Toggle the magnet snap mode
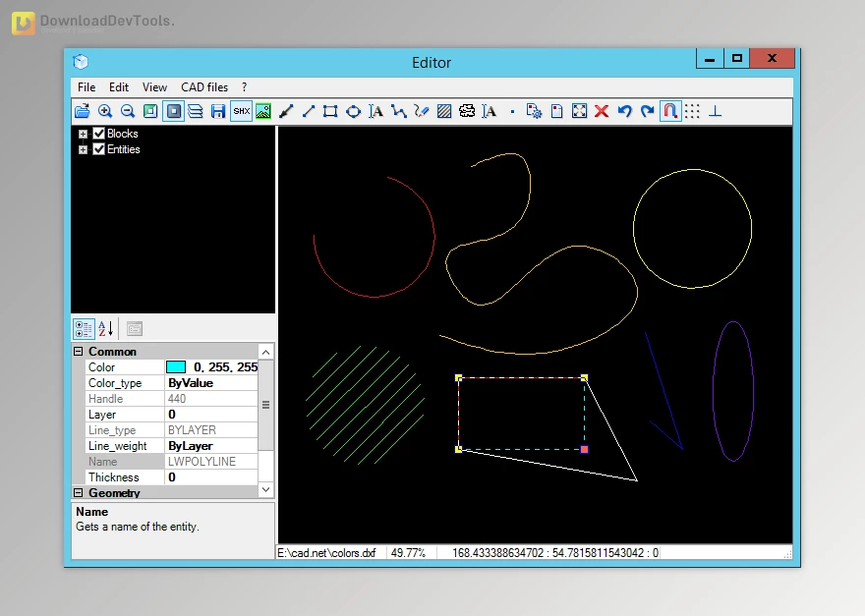 click(x=670, y=111)
